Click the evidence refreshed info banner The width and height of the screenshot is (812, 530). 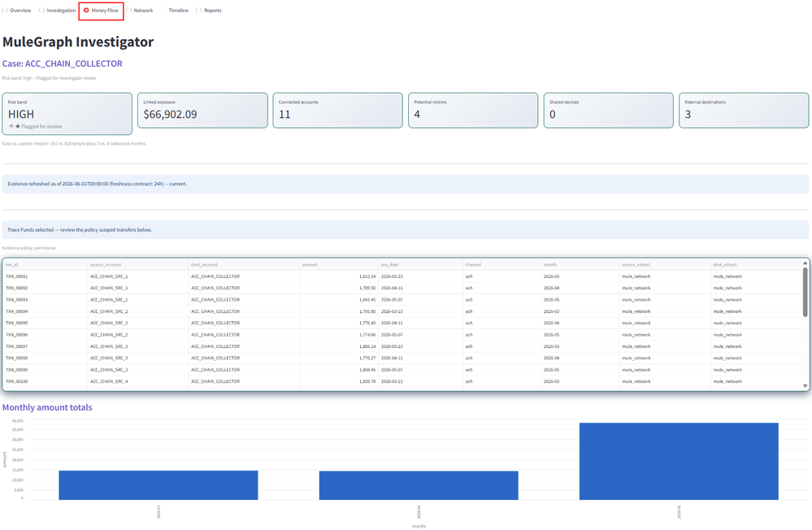click(x=406, y=184)
